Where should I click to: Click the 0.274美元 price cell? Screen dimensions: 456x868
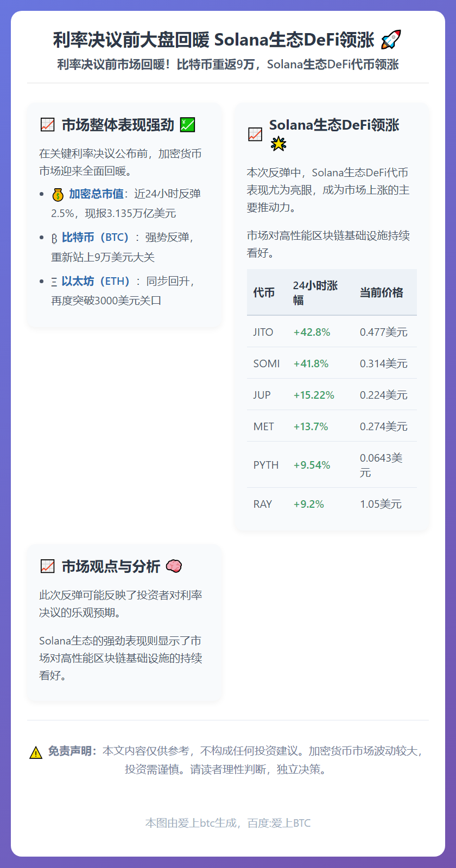(384, 426)
